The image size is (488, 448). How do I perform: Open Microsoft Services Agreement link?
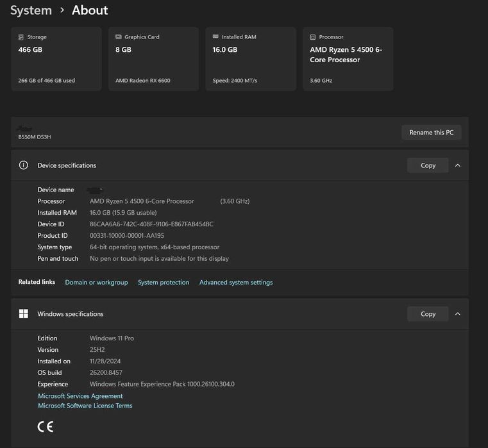(80, 396)
